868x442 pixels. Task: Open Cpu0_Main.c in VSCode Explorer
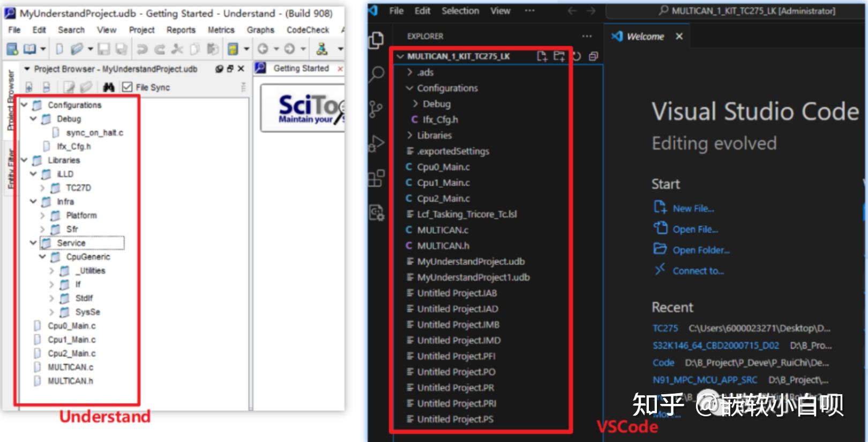pos(444,167)
